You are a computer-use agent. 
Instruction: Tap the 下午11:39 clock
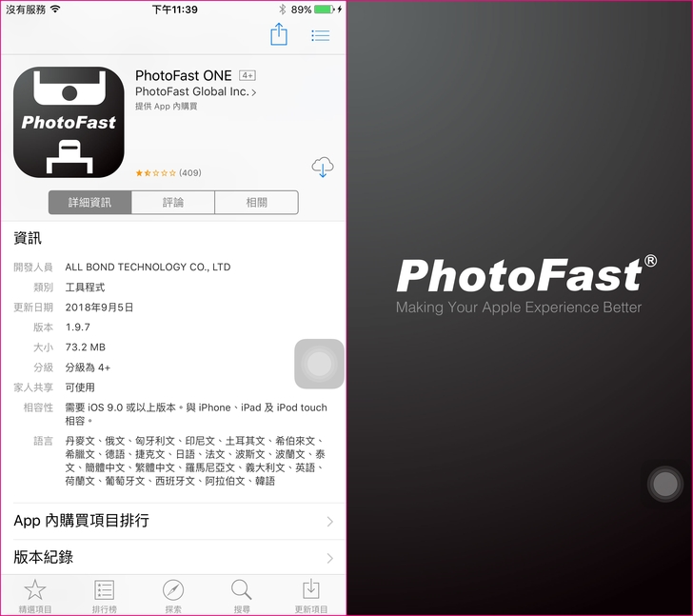pyautogui.click(x=175, y=10)
